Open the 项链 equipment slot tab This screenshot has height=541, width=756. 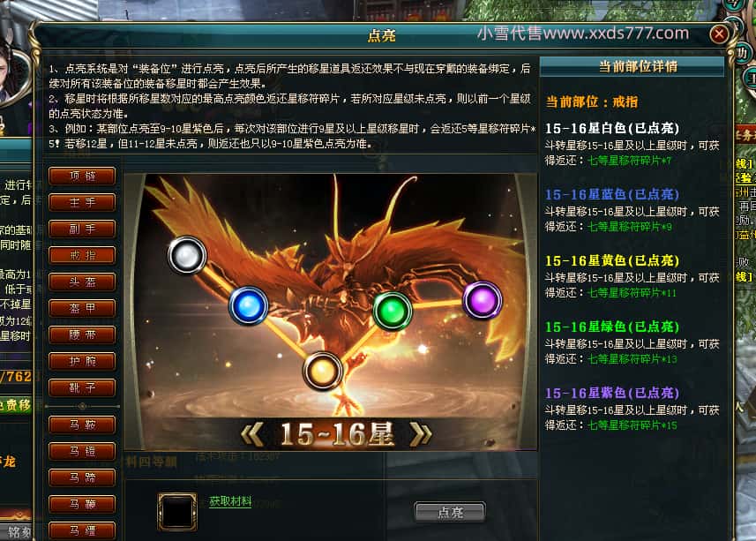click(x=82, y=176)
